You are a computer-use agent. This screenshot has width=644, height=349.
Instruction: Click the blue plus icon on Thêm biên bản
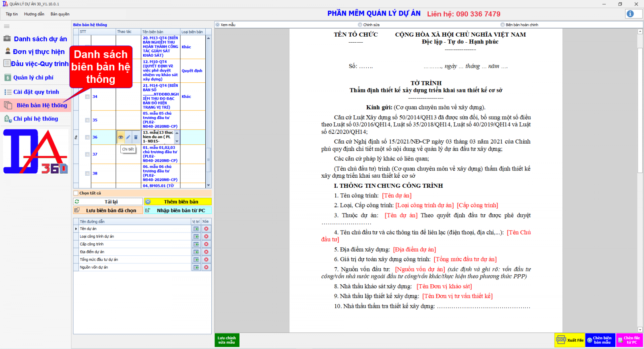(x=148, y=201)
